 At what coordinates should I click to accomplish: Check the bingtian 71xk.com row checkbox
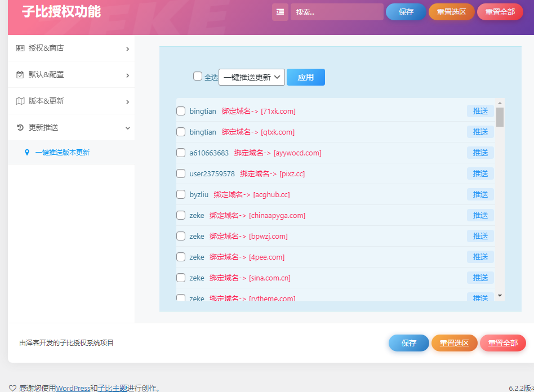pos(181,111)
